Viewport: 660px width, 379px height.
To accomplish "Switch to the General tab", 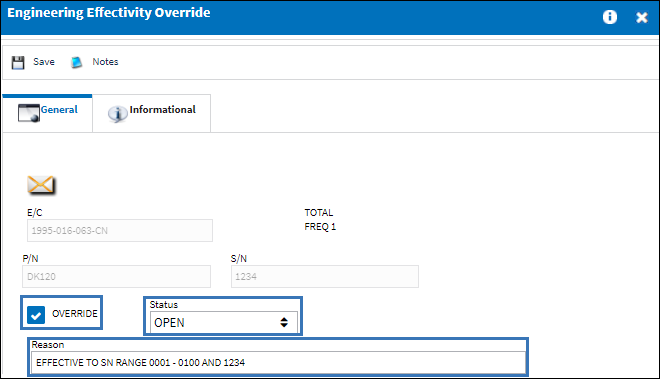I will (x=47, y=113).
